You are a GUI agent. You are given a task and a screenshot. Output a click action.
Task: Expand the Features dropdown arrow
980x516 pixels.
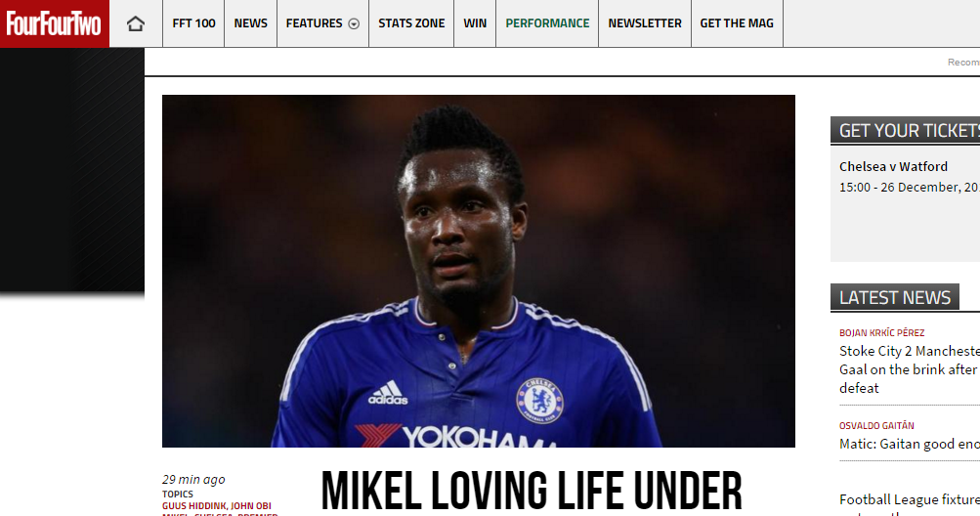[354, 24]
